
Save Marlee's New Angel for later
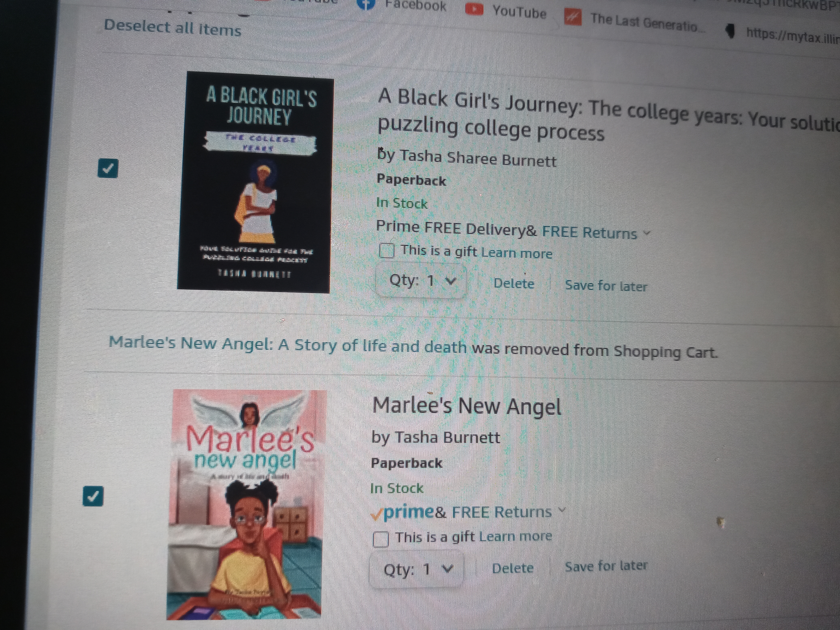coord(606,566)
